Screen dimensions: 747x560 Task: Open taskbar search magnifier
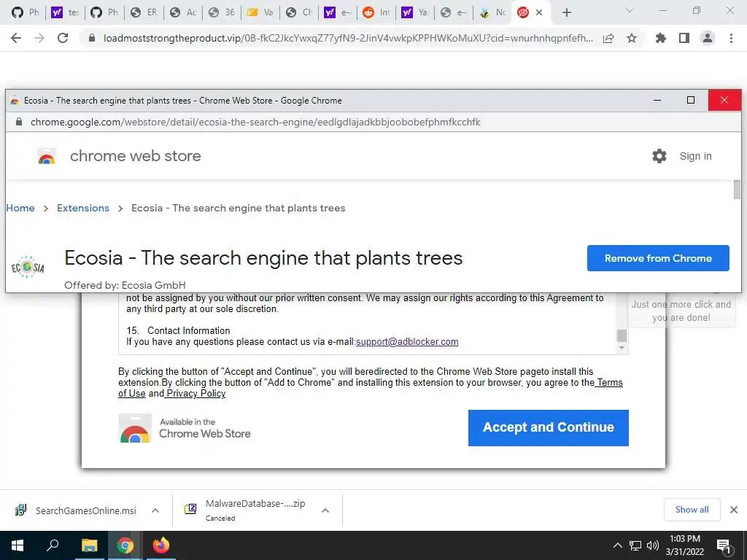tap(53, 545)
